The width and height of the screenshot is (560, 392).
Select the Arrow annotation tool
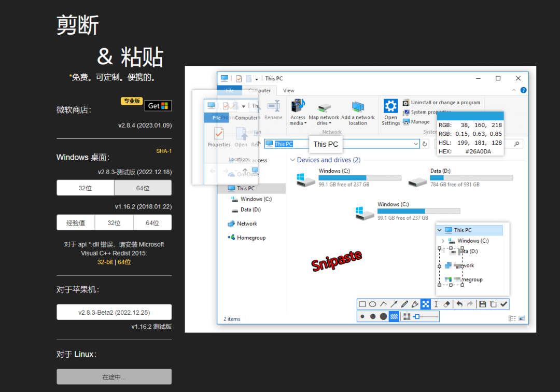(x=394, y=304)
